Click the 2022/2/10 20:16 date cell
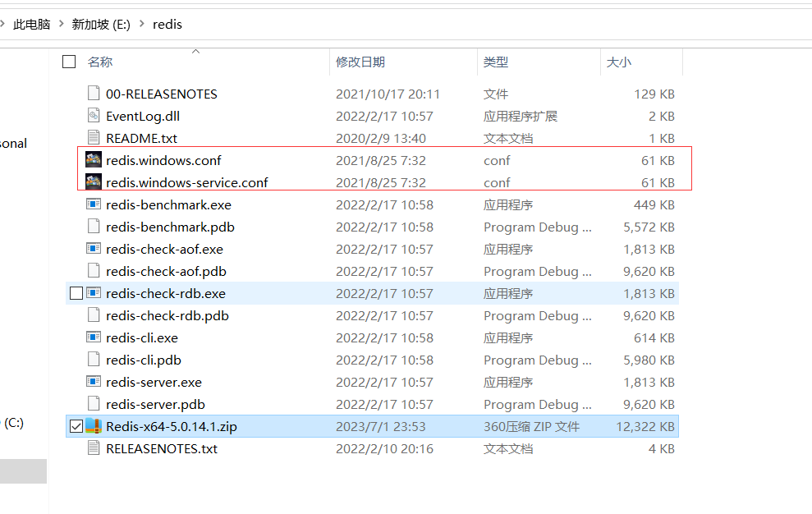 pyautogui.click(x=384, y=448)
